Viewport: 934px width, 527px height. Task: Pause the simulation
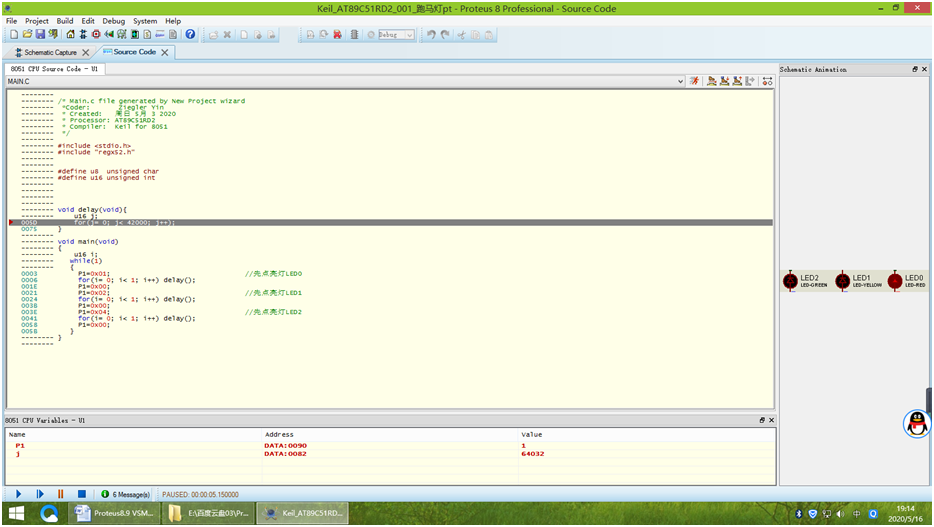(61, 494)
